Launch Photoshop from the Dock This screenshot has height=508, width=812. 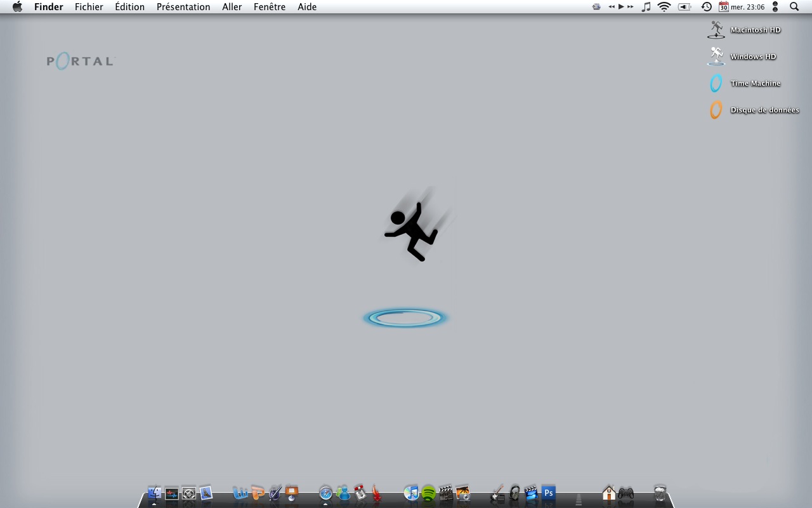pos(549,493)
